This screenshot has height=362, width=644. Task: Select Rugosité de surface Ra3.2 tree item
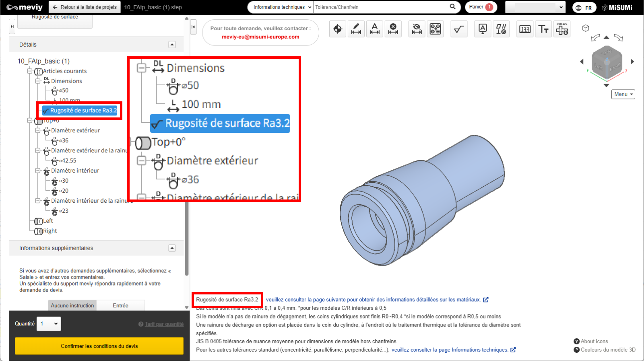click(x=83, y=111)
